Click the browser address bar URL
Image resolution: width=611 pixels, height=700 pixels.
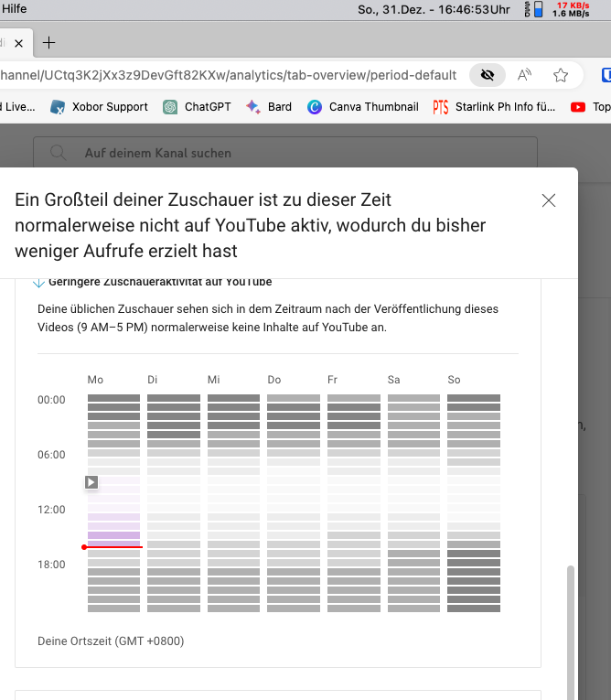[229, 75]
